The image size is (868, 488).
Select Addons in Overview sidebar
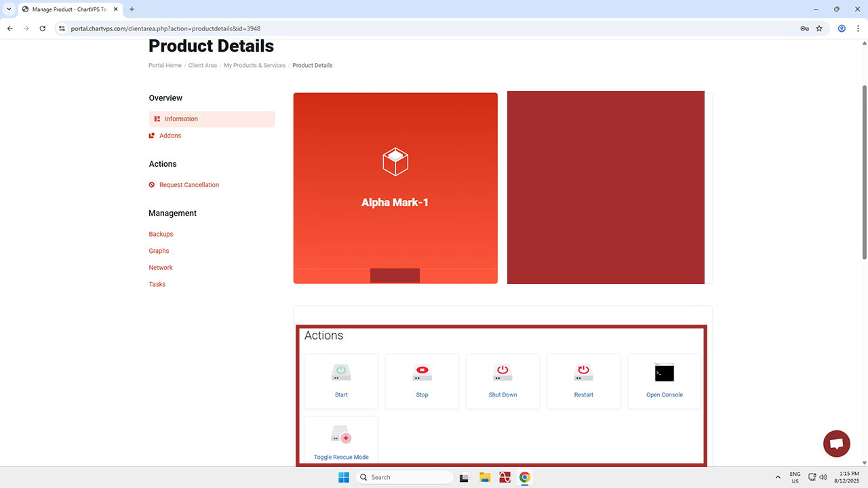170,136
